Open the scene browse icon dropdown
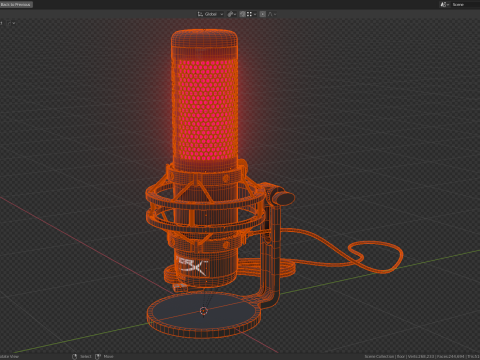480x360 pixels. (x=445, y=4)
